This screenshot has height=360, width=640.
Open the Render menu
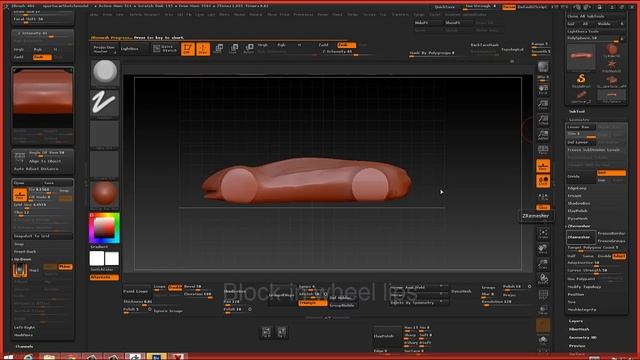323,14
